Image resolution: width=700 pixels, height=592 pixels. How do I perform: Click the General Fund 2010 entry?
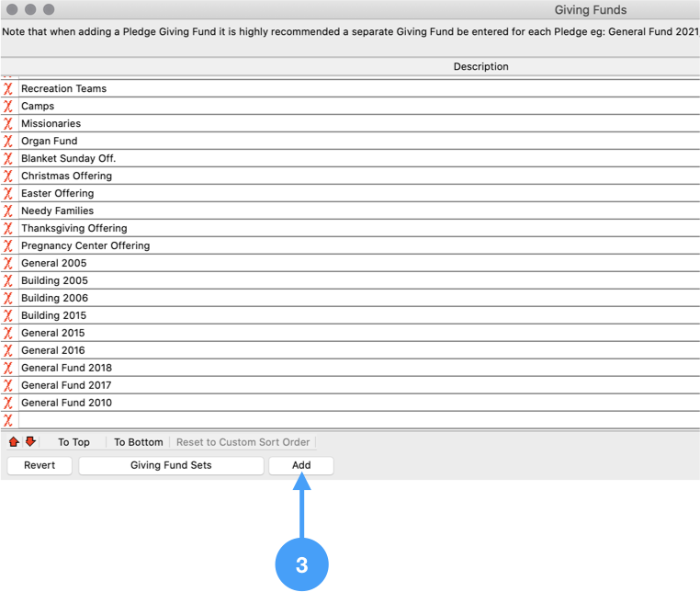pyautogui.click(x=66, y=402)
